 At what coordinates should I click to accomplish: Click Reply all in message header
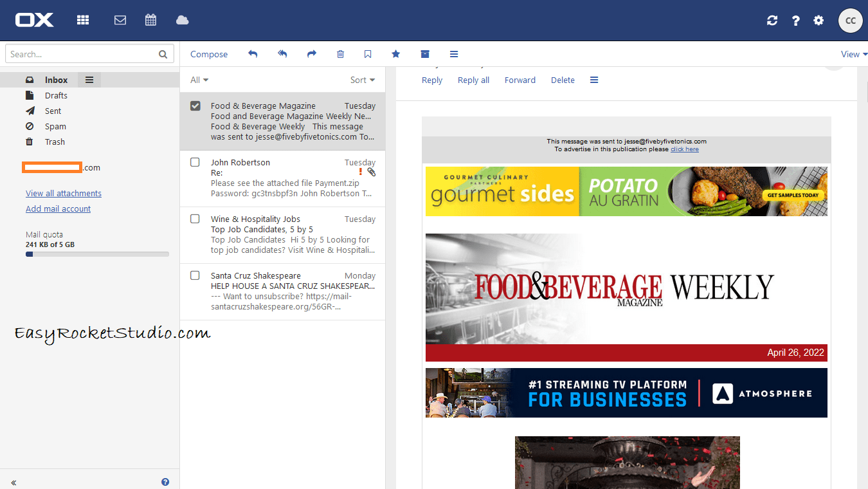click(473, 80)
